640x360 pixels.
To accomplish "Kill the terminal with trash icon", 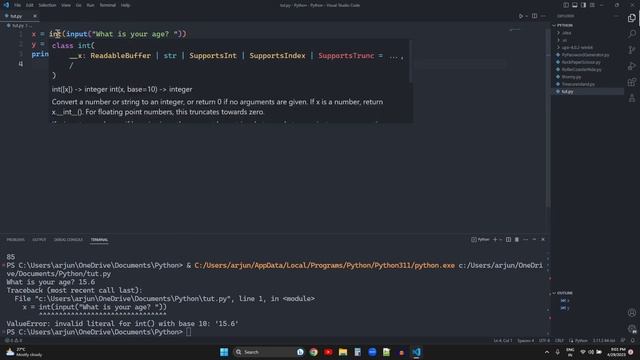I will pos(517,240).
